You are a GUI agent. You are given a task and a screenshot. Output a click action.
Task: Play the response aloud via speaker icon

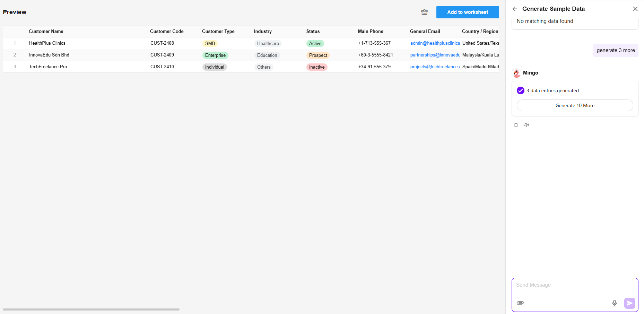pos(526,125)
